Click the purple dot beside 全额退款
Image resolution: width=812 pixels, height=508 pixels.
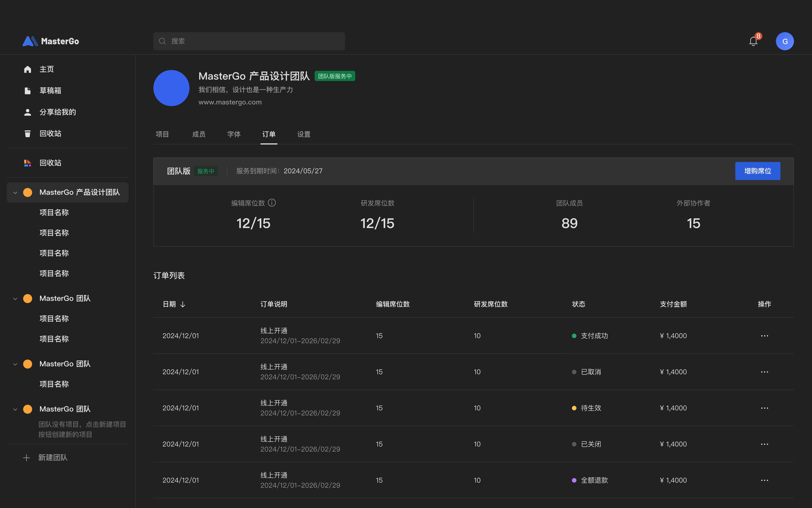(x=574, y=480)
